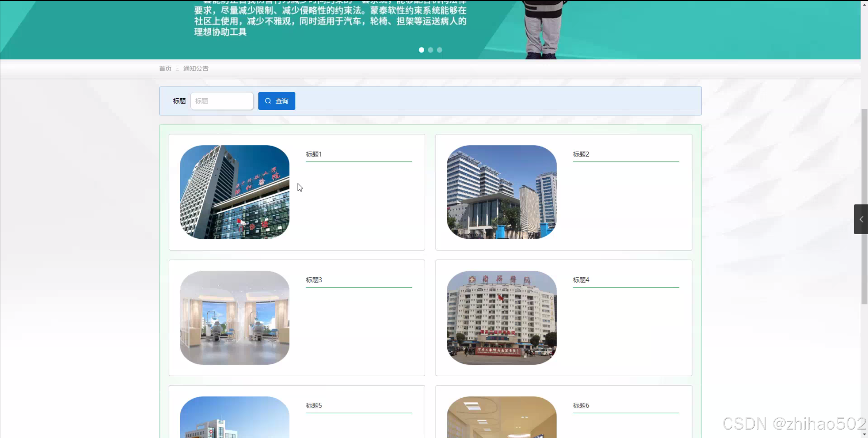Click the magnifier icon in search button
868x438 pixels.
click(x=268, y=101)
